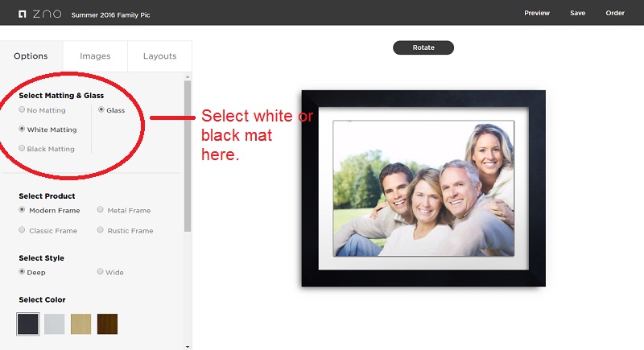
Task: Click the ZNO logo icon
Action: click(23, 14)
